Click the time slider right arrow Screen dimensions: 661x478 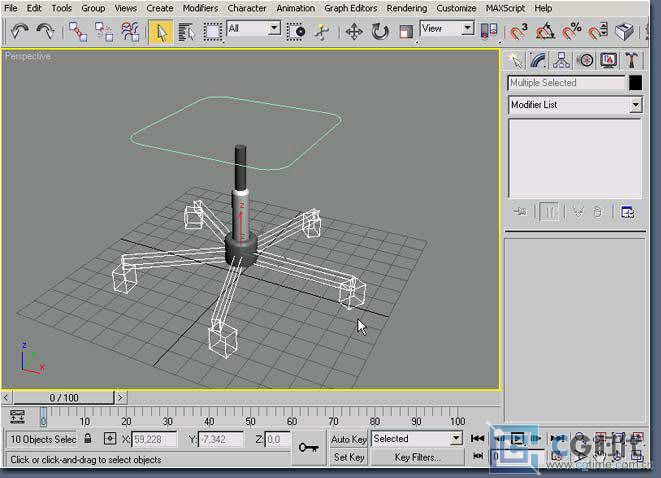(x=121, y=397)
